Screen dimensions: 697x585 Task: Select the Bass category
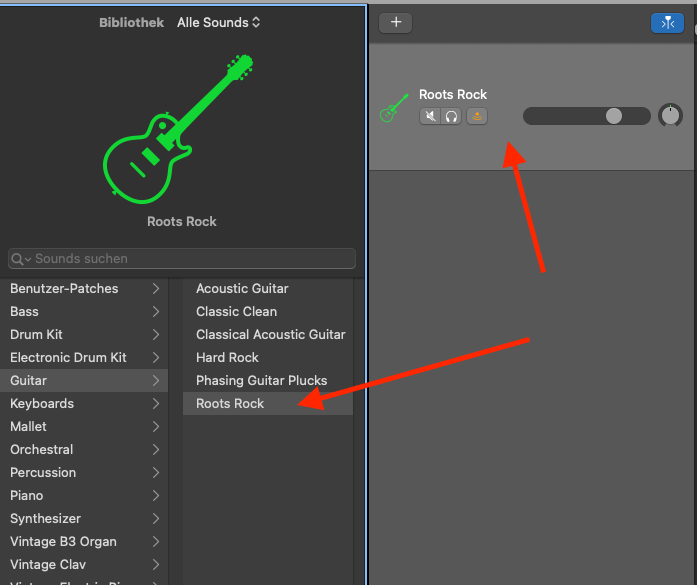[x=84, y=312]
